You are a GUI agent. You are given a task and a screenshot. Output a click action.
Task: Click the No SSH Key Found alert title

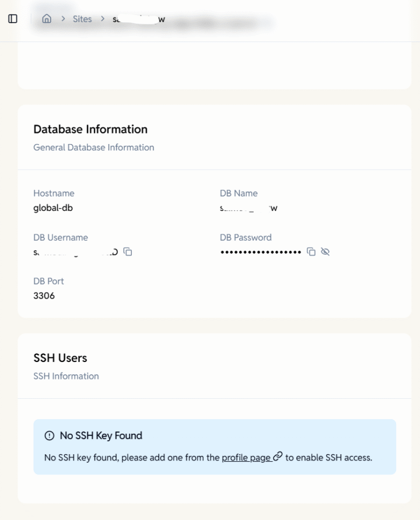pos(101,435)
